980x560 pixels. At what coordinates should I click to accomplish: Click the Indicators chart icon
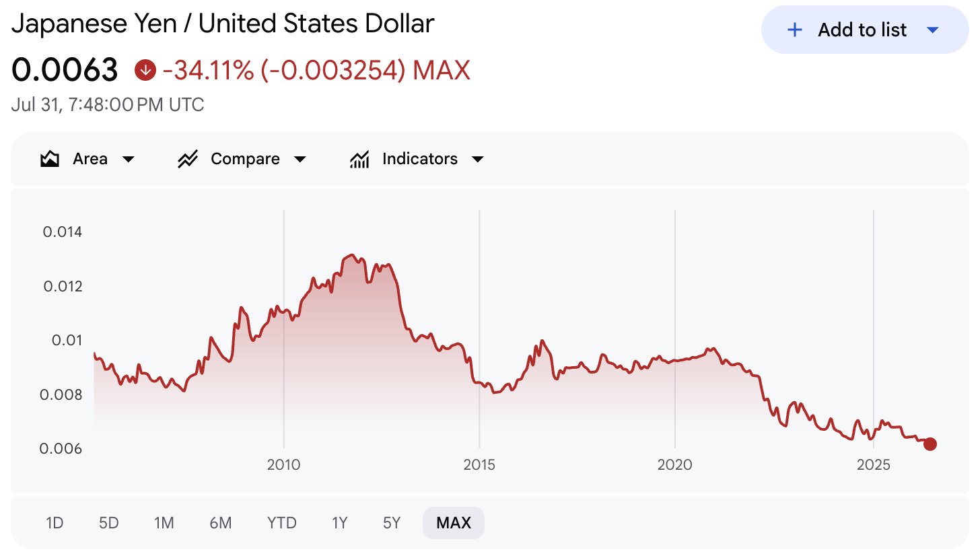coord(359,160)
